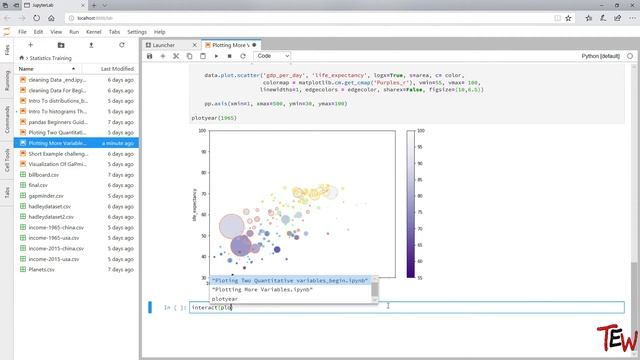Refresh the file list
This screenshot has height=360, width=640.
[x=122, y=45]
